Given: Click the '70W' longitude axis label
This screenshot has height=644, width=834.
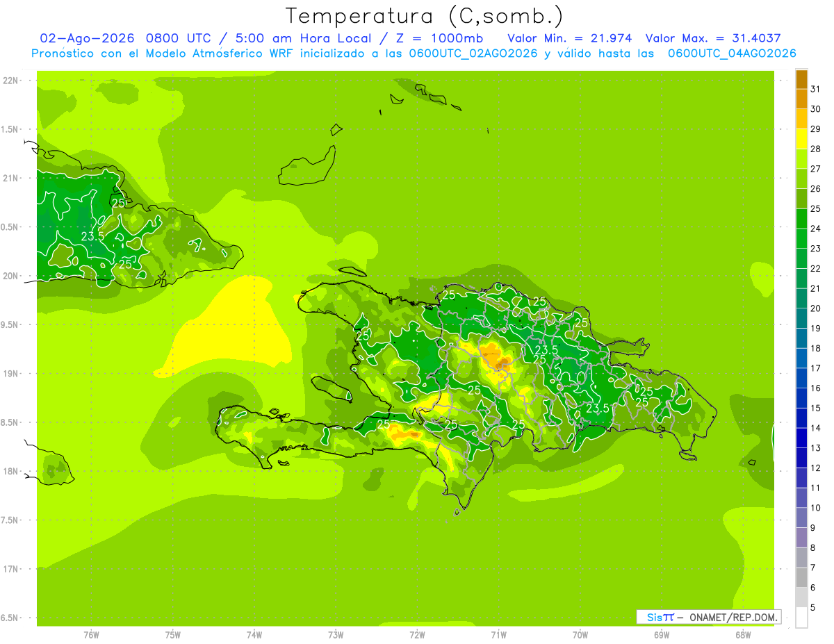Looking at the screenshot, I should [x=580, y=634].
